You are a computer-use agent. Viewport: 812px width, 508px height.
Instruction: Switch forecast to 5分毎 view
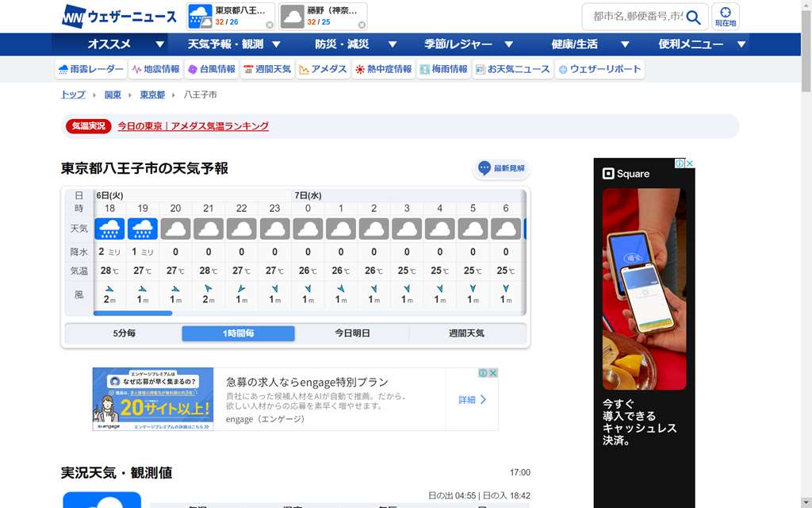click(124, 333)
